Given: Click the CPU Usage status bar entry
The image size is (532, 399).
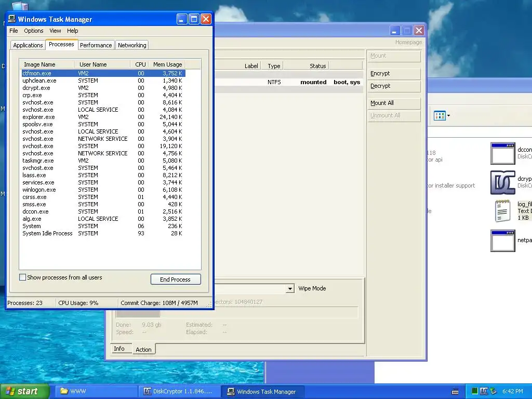Looking at the screenshot, I should click(x=87, y=303).
